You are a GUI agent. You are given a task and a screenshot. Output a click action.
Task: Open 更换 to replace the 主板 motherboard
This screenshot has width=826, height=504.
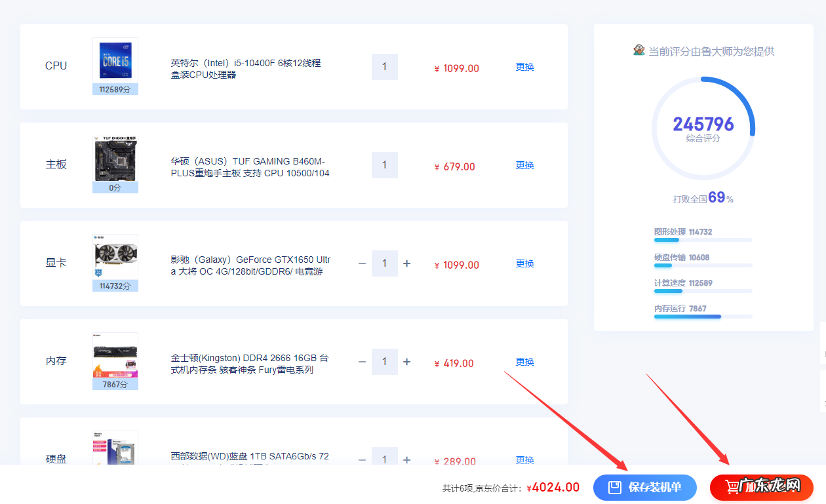click(x=524, y=166)
